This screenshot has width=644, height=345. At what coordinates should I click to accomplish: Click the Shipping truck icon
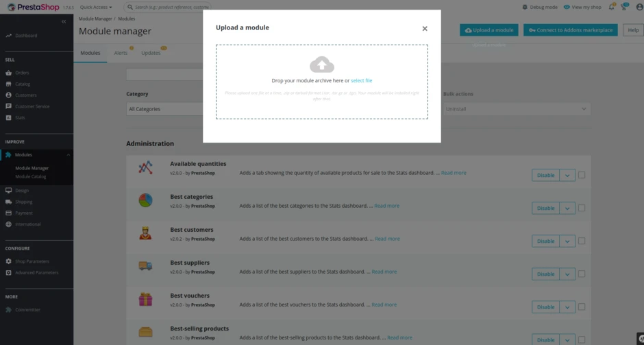pos(8,202)
